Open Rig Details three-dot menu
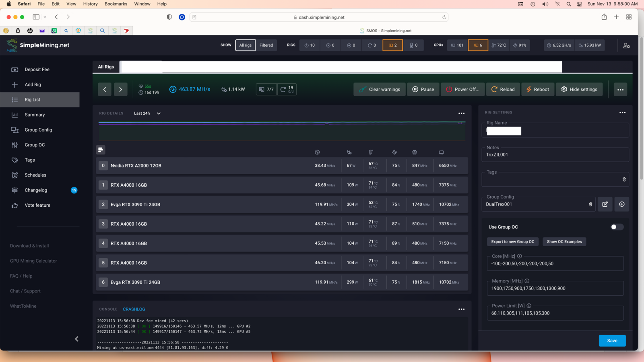This screenshot has width=644, height=362. pos(461,113)
